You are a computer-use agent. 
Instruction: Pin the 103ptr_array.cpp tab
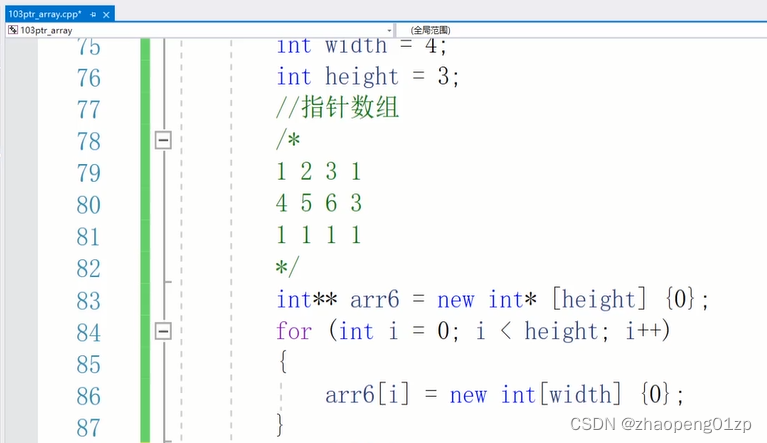pos(93,15)
